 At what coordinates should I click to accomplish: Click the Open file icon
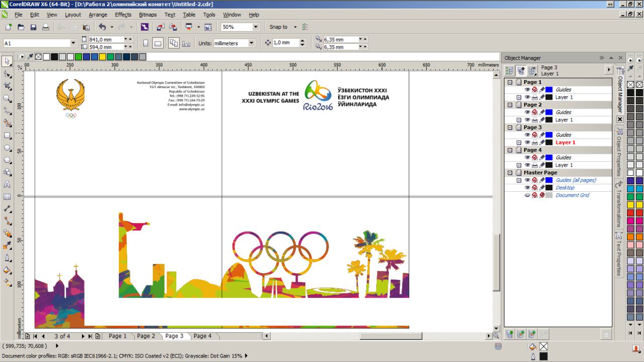point(21,27)
